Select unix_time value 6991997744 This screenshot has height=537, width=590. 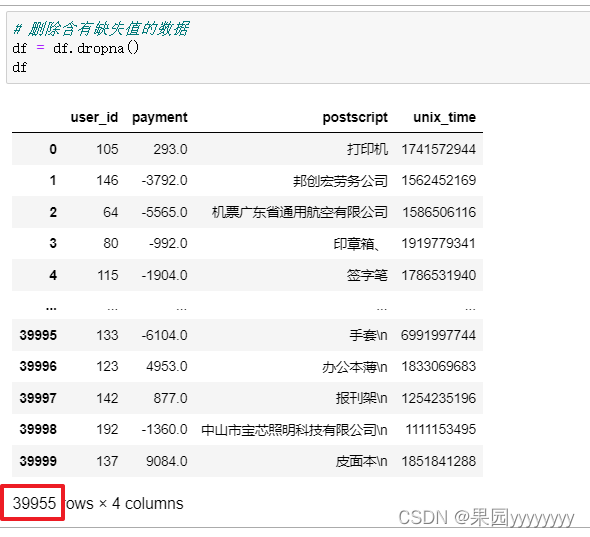click(x=438, y=335)
